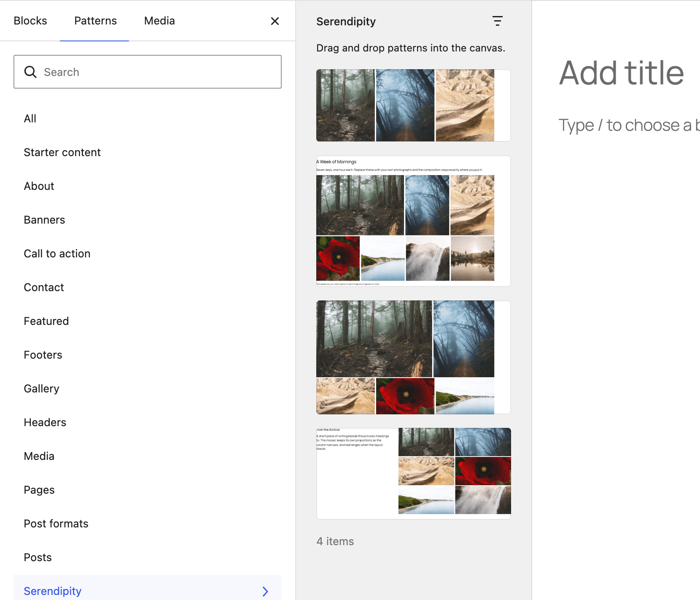Expand the Serendipity category chevron
The image size is (700, 600).
tap(265, 591)
